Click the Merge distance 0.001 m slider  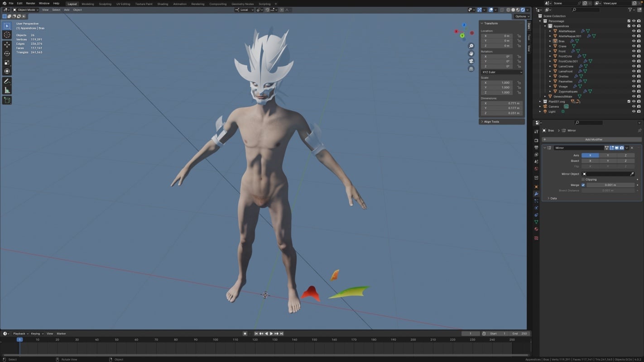click(x=610, y=185)
